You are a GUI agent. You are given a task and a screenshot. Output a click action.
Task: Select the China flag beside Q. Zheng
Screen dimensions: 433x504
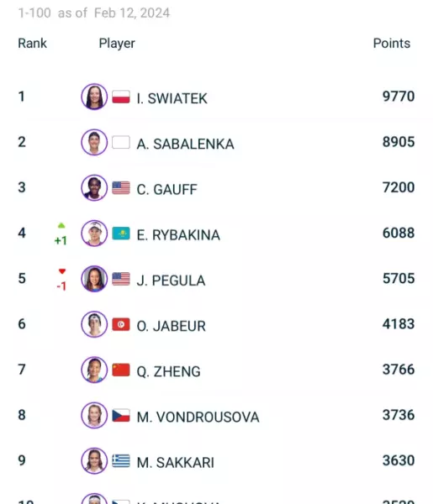pos(121,370)
